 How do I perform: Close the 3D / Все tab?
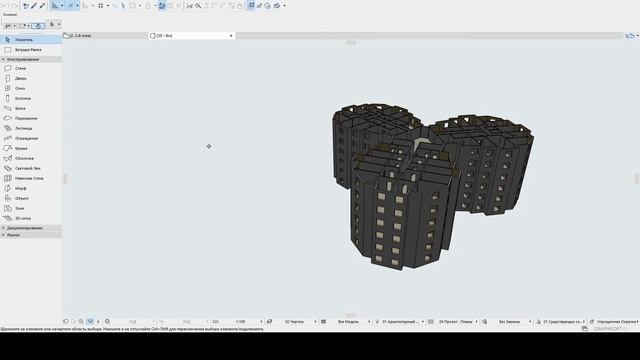pyautogui.click(x=231, y=36)
